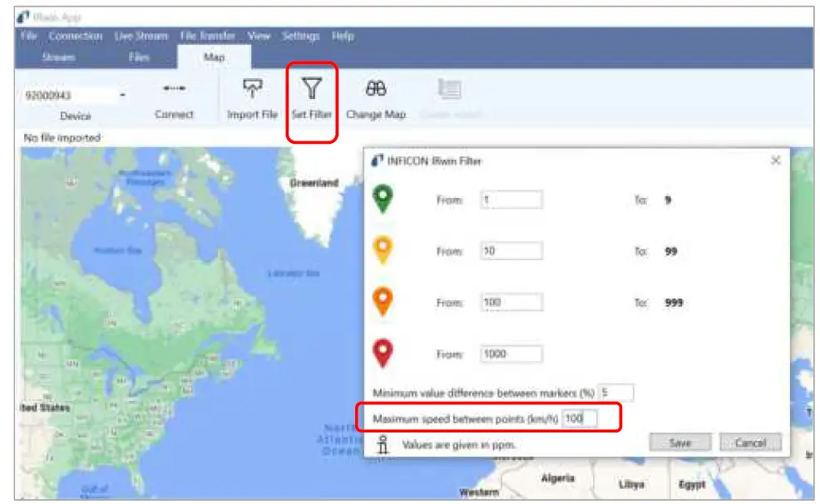Open the File Transfer menu
Screen dimensions: 820x504
[x=208, y=36]
